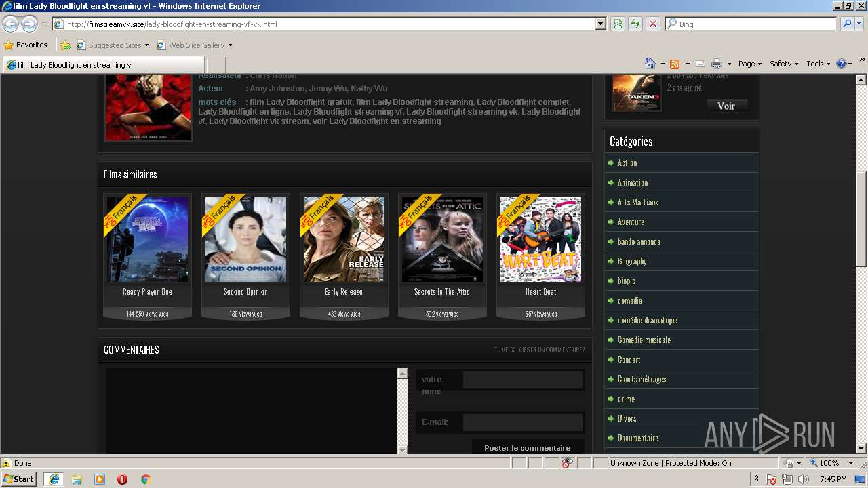This screenshot has width=868, height=488.
Task: Click the Add to Favorites bar icon
Action: (65, 45)
